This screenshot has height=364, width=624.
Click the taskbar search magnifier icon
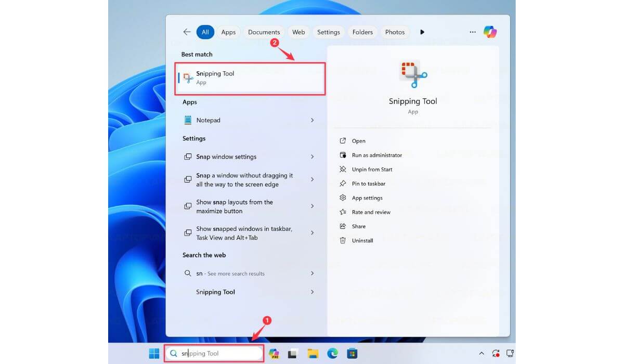pyautogui.click(x=174, y=354)
